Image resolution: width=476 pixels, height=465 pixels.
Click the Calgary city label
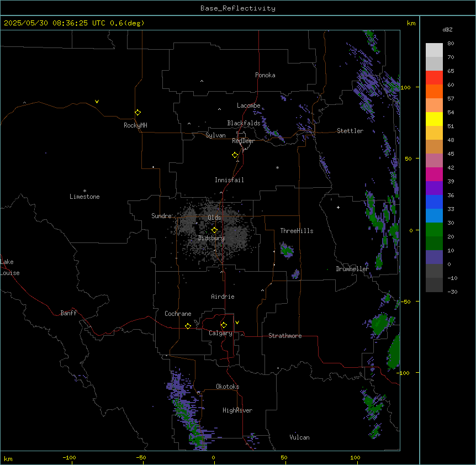click(x=220, y=333)
